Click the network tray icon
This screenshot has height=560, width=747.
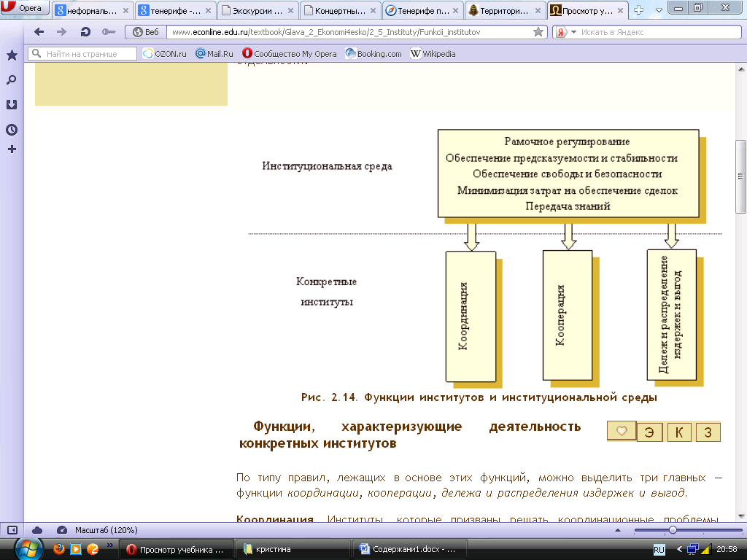(693, 550)
